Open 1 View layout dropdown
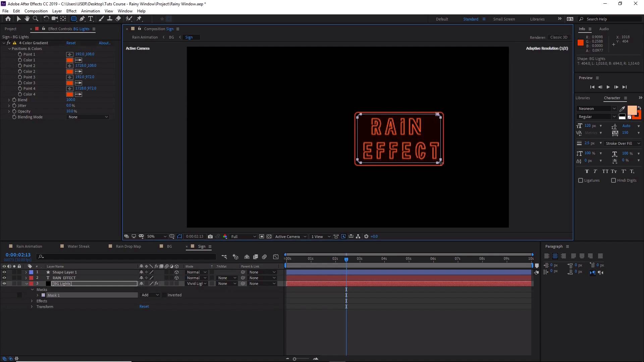This screenshot has height=362, width=644. [321, 237]
